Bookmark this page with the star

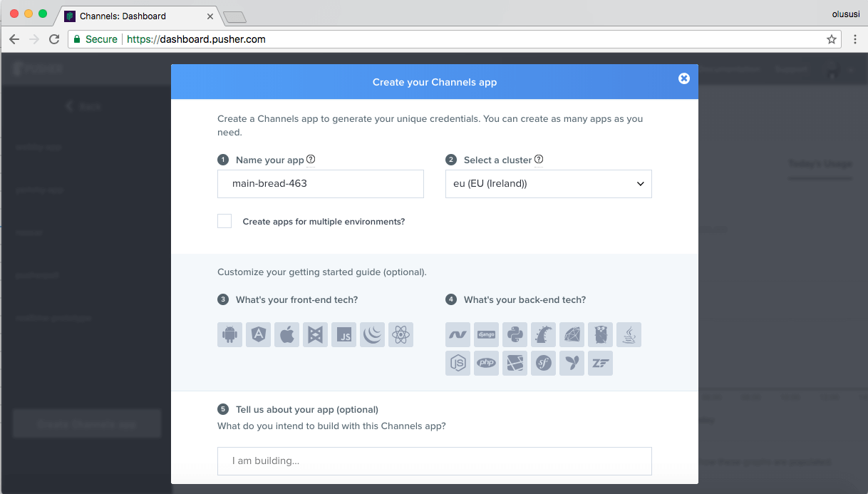pyautogui.click(x=832, y=39)
